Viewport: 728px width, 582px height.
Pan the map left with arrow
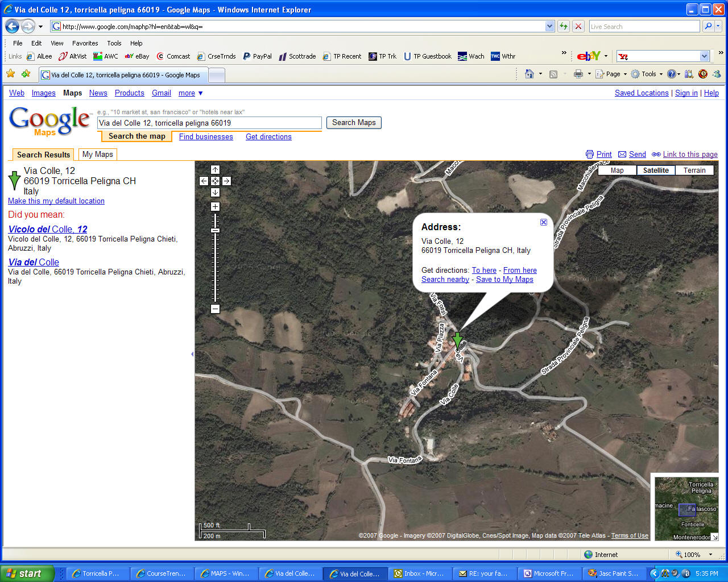point(204,181)
